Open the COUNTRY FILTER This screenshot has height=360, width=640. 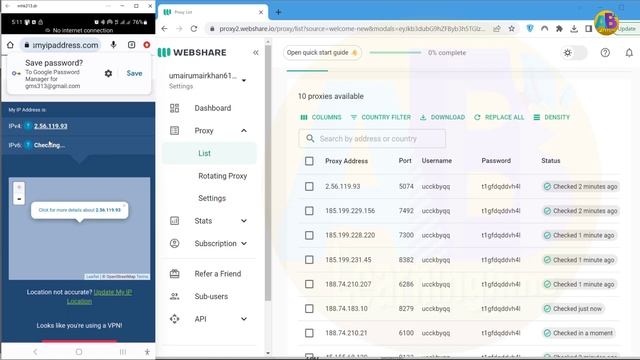[x=380, y=118]
